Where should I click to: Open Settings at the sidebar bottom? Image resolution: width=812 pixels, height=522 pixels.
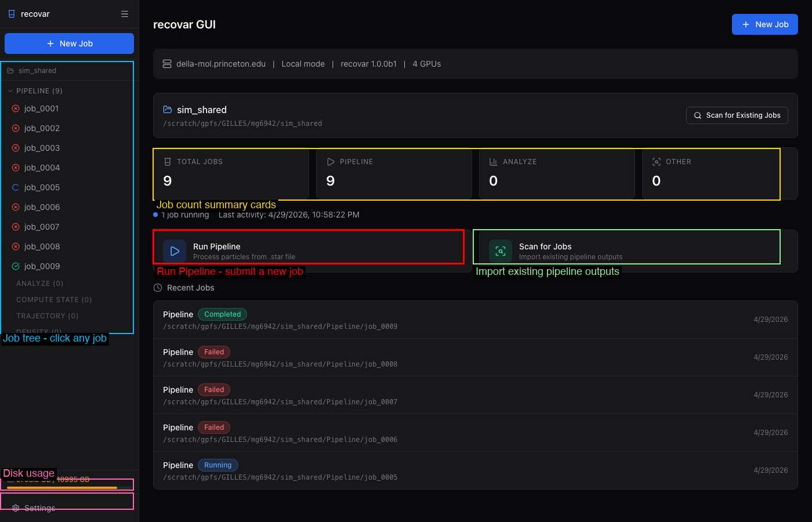[34, 508]
